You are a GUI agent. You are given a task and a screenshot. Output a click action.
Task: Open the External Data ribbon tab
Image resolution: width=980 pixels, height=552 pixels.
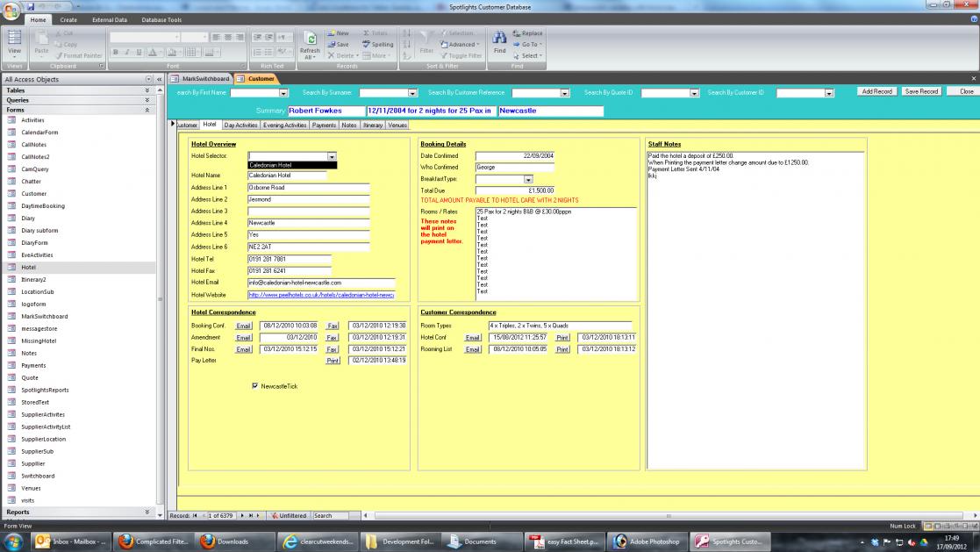pyautogui.click(x=110, y=19)
